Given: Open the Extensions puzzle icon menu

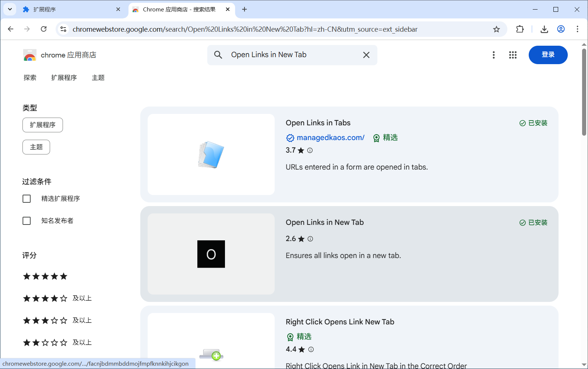Looking at the screenshot, I should tap(520, 29).
